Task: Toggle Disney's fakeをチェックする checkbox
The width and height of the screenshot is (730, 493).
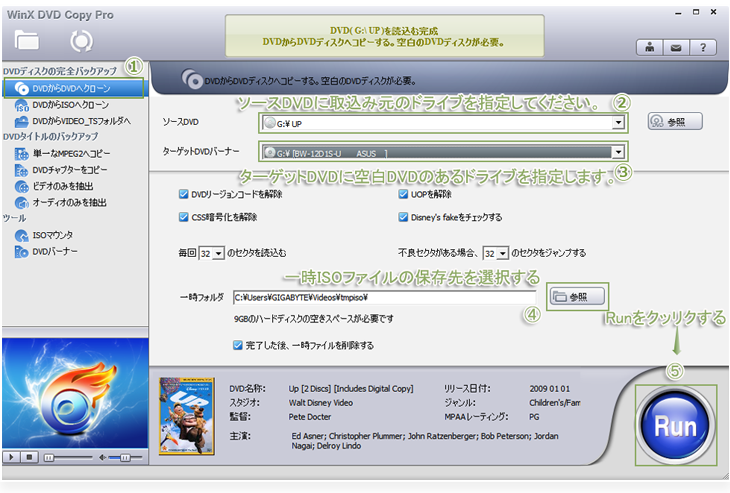Action: pos(403,217)
